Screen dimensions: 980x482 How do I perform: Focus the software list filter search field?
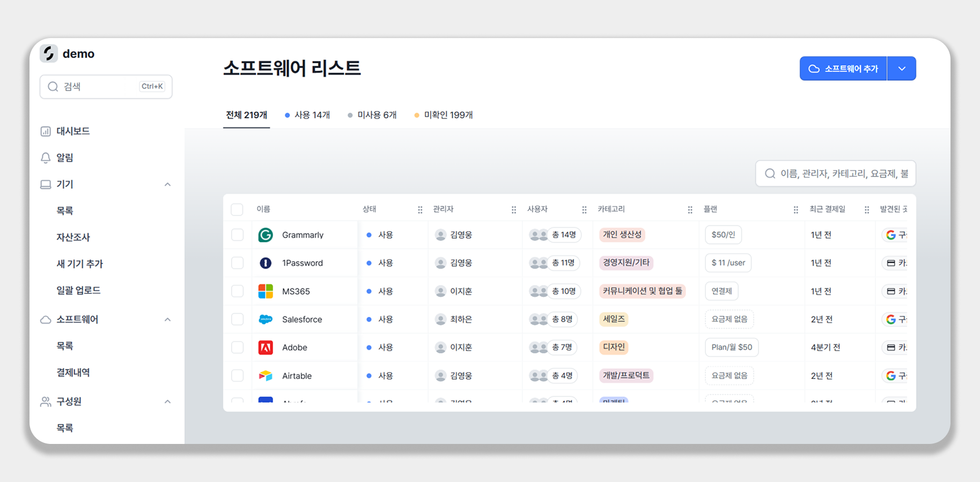pos(842,174)
